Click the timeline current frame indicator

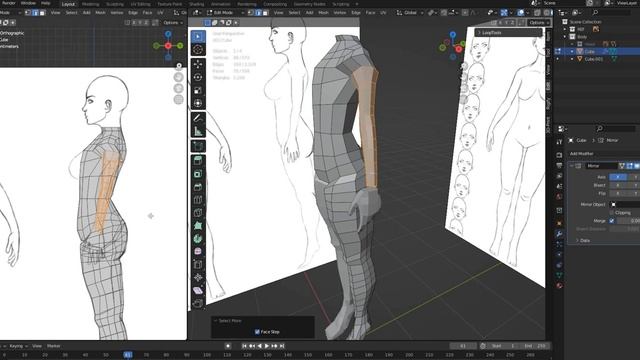pos(128,355)
